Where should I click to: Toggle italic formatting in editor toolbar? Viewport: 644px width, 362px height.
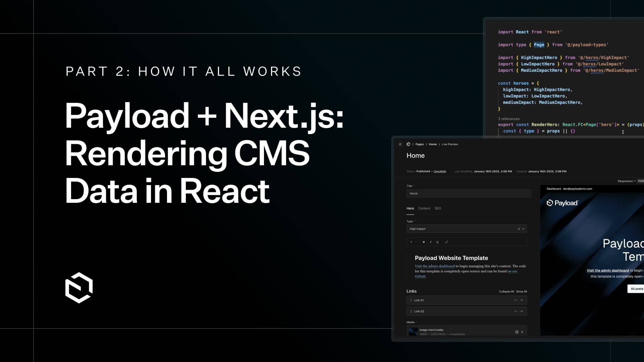(431, 242)
